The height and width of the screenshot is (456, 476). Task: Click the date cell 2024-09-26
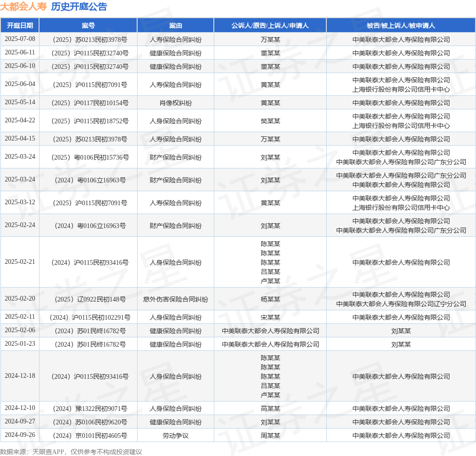pyautogui.click(x=20, y=435)
